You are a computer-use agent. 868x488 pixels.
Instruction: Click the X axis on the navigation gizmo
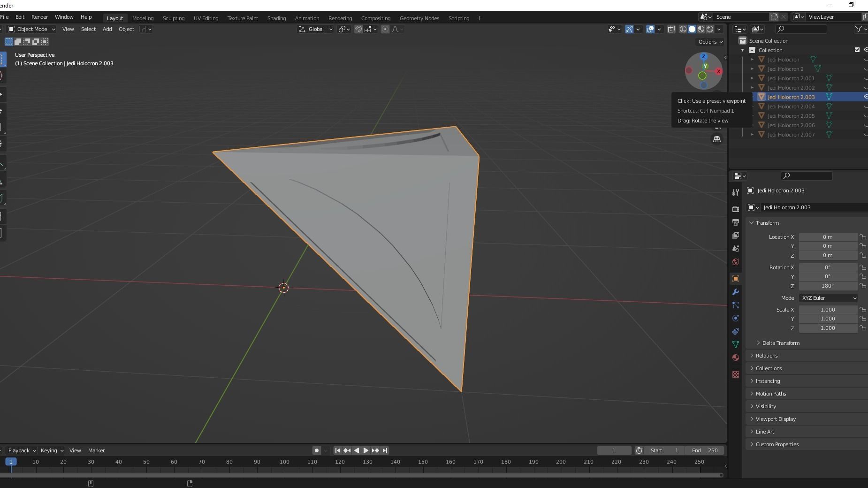718,71
